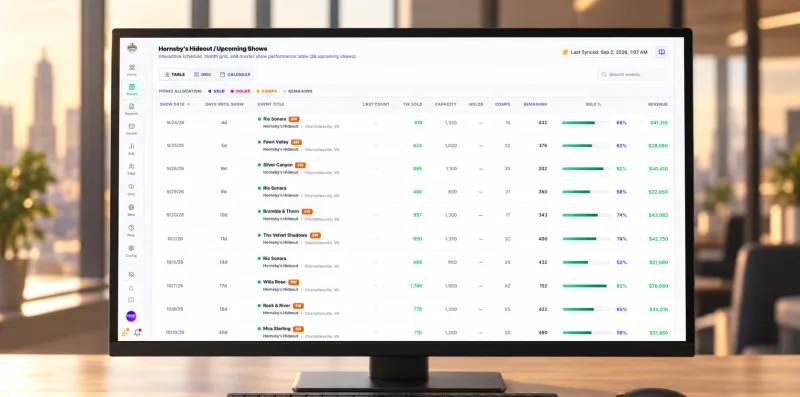Open the Emails sidebar icon
800x397 pixels.
coord(132,129)
